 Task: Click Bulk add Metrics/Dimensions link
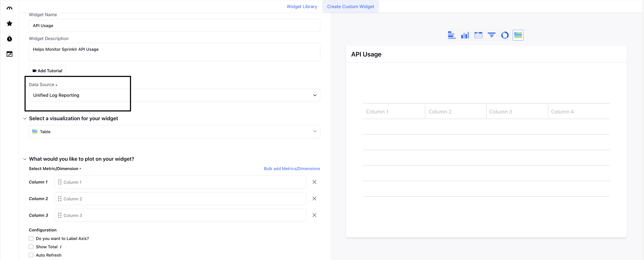[x=292, y=169]
